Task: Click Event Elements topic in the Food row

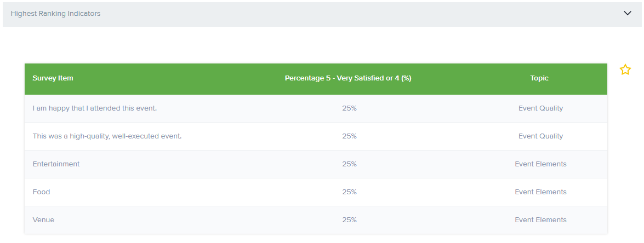Action: [540, 192]
